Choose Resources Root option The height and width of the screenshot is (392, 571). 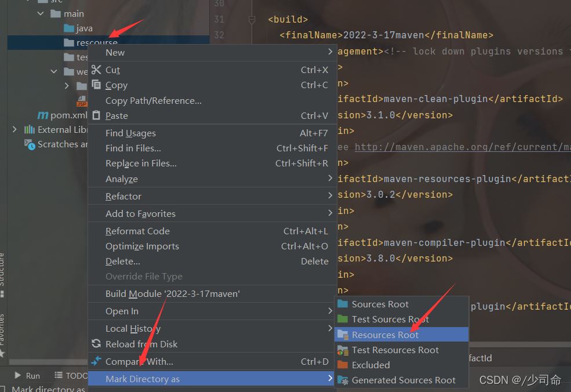[401, 335]
